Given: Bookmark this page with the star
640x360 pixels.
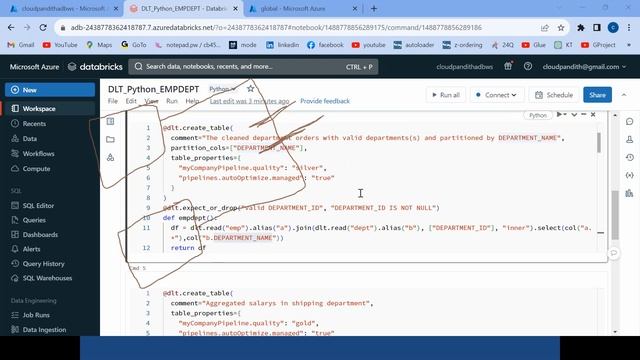Looking at the screenshot, I should 561,28.
